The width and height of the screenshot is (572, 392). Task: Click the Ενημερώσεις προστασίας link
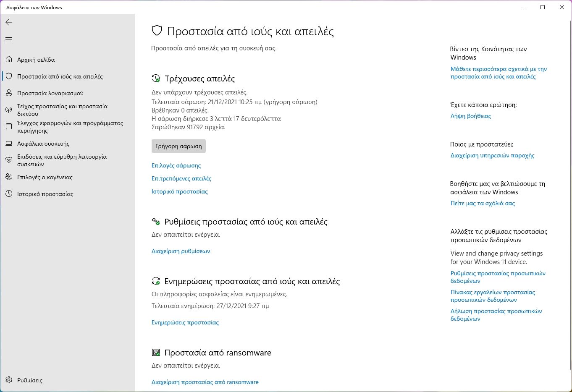[x=185, y=322]
